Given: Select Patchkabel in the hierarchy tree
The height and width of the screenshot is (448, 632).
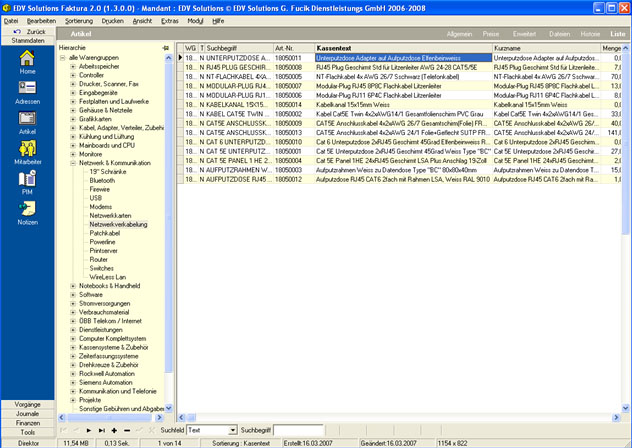Looking at the screenshot, I should [x=105, y=233].
